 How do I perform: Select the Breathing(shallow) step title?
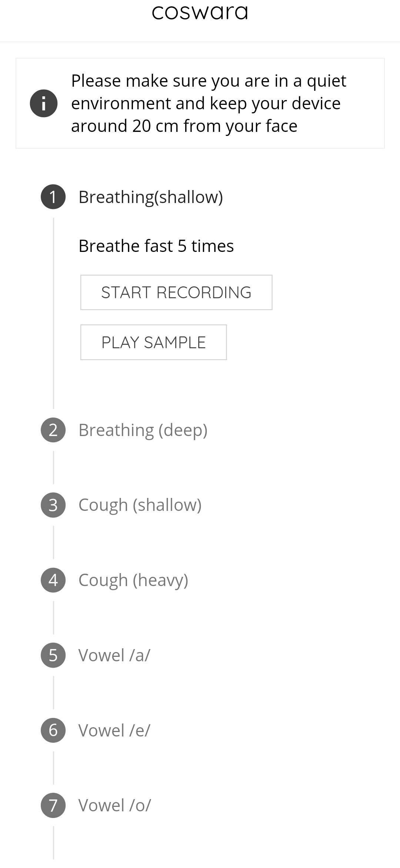[151, 197]
